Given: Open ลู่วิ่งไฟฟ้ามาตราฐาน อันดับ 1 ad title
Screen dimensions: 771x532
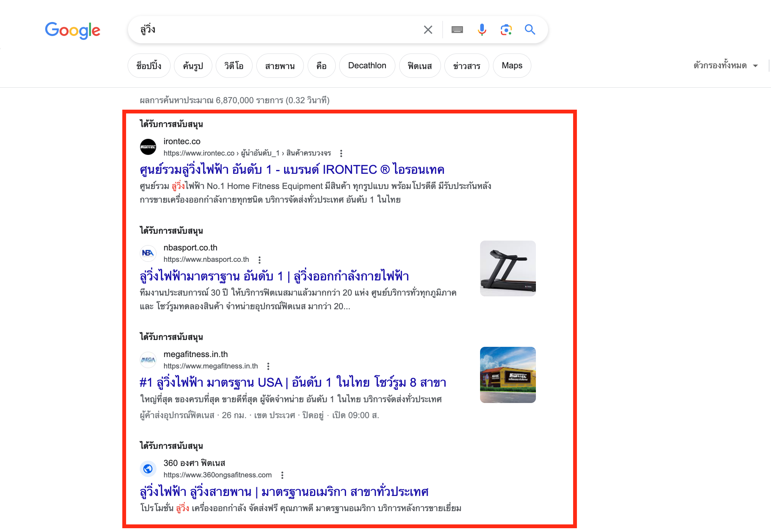Looking at the screenshot, I should click(274, 276).
